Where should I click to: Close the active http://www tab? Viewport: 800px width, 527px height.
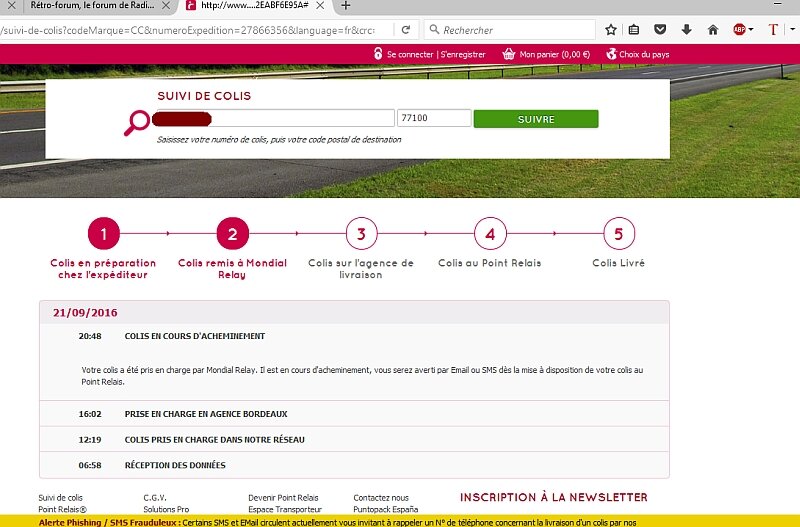pyautogui.click(x=320, y=6)
